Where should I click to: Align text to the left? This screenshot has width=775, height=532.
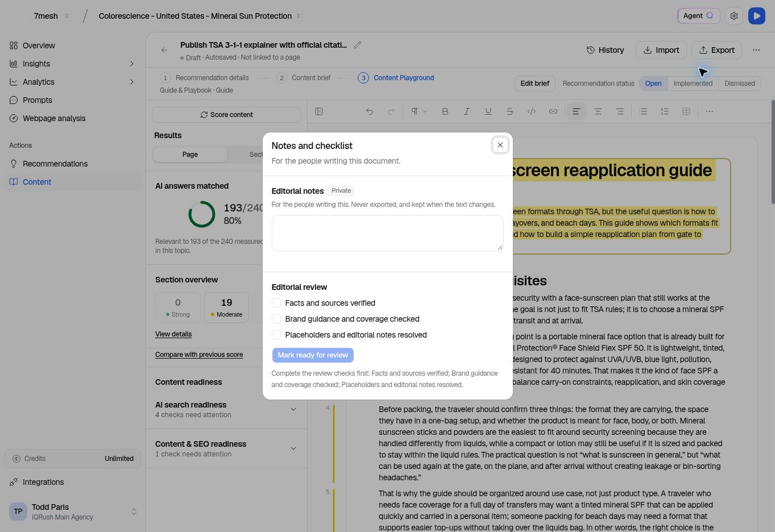point(576,111)
